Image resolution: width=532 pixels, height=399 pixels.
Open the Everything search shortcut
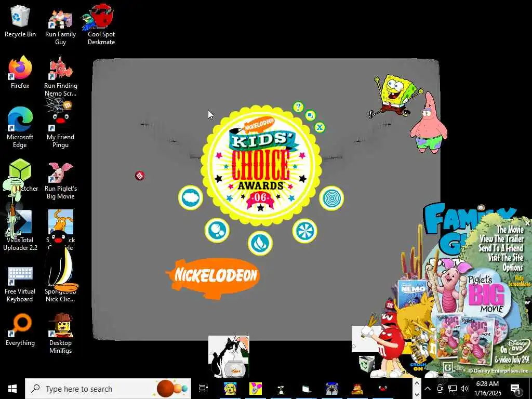pyautogui.click(x=20, y=329)
